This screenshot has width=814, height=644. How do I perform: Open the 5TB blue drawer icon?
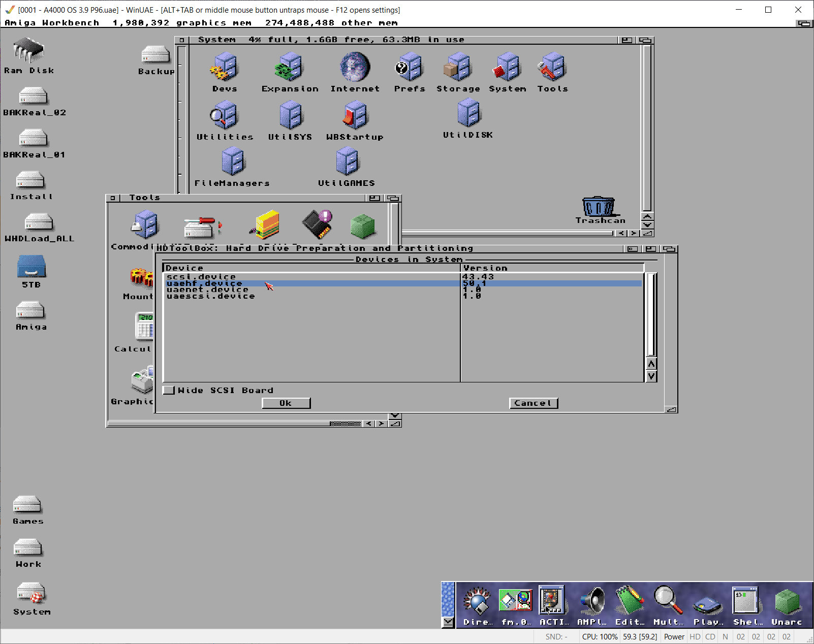click(31, 271)
